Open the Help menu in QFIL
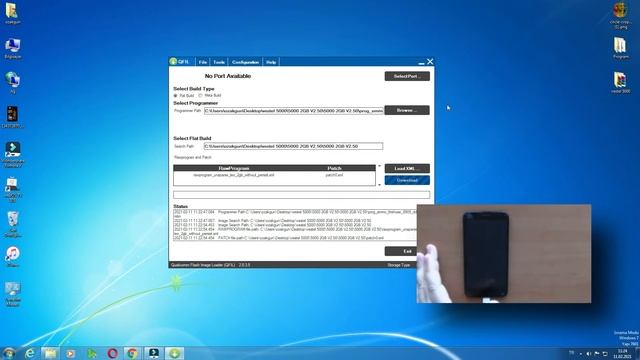The height and width of the screenshot is (360, 640). (271, 62)
